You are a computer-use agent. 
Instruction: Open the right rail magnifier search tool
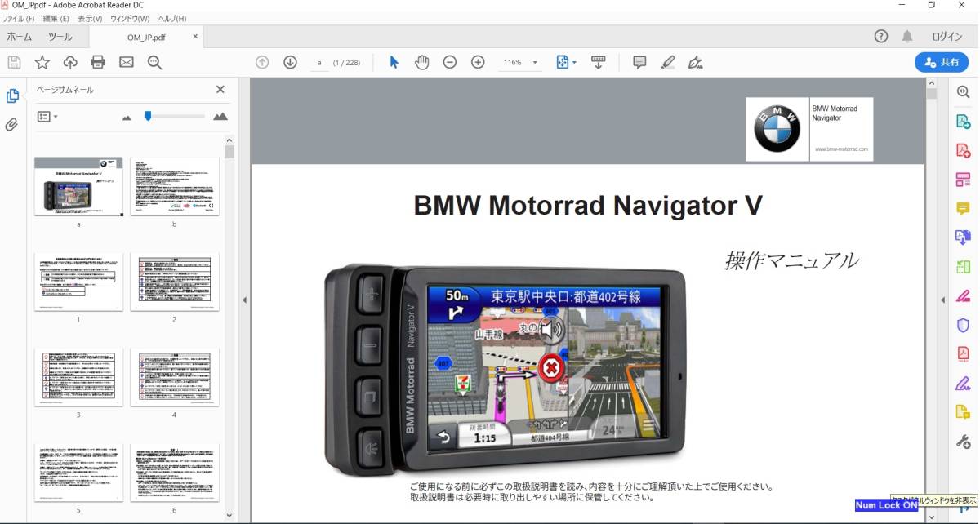pyautogui.click(x=964, y=92)
